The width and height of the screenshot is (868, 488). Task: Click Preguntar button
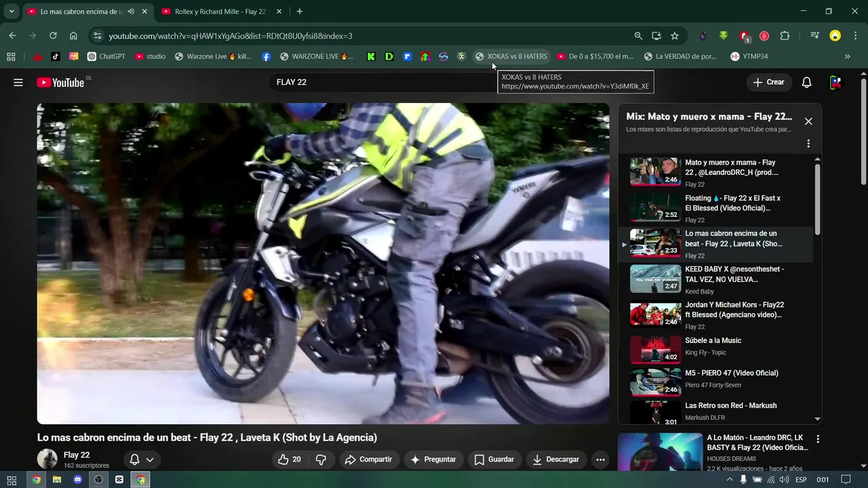point(433,460)
